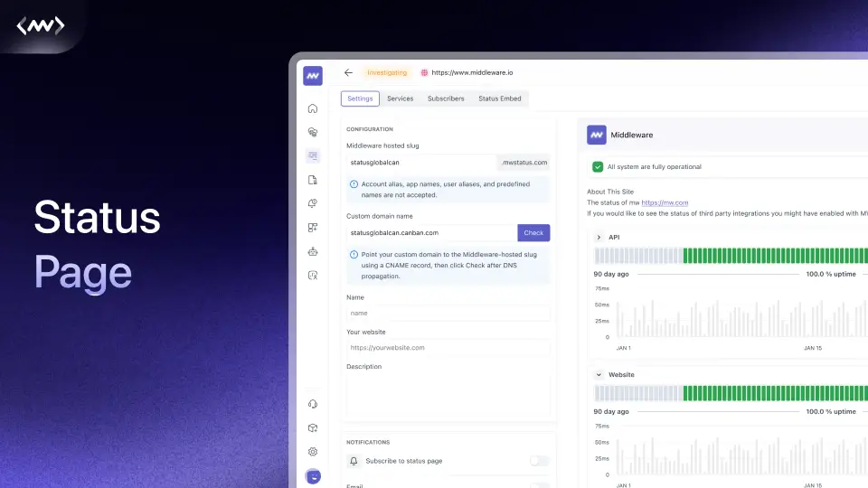
Task: Click the .mwstatus.com suffix
Action: 524,163
